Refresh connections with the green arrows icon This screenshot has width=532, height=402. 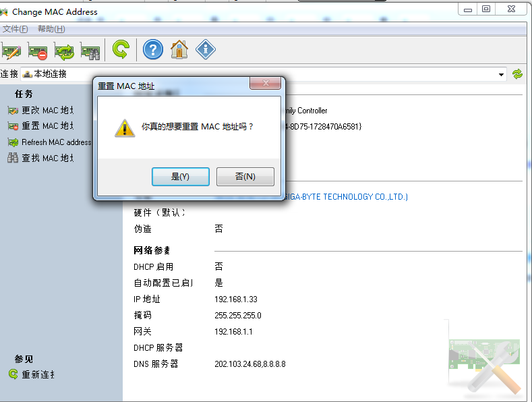pyautogui.click(x=518, y=74)
